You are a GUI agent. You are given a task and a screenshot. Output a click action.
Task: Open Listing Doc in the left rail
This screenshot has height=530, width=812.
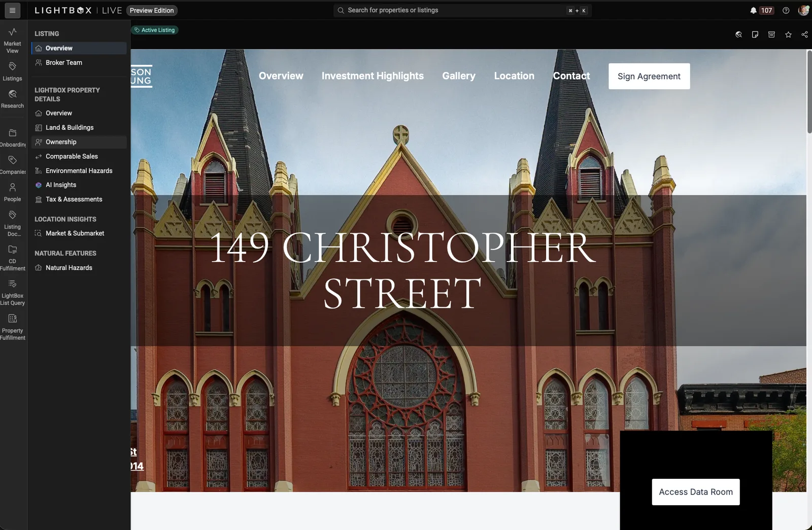point(13,224)
